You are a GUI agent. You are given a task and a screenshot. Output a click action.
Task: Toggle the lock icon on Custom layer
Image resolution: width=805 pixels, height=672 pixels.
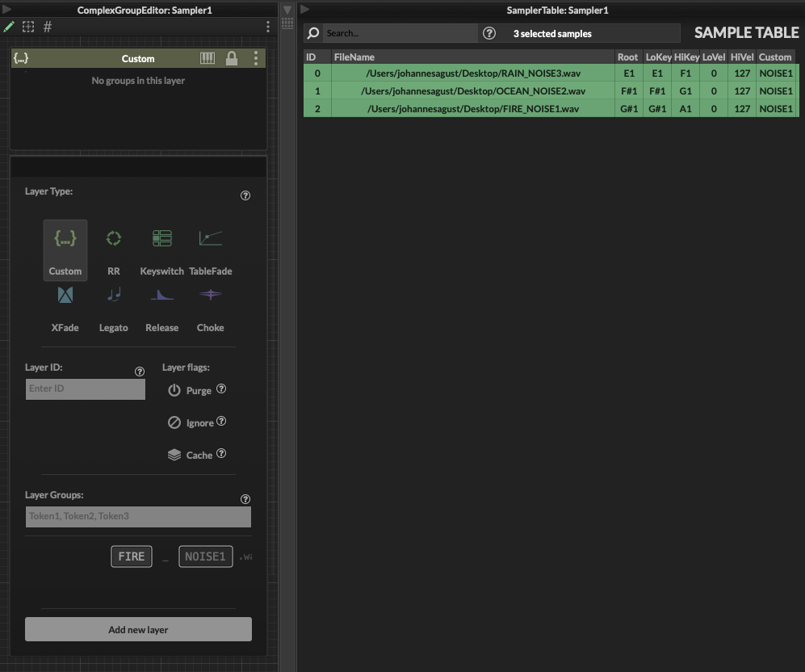point(232,59)
